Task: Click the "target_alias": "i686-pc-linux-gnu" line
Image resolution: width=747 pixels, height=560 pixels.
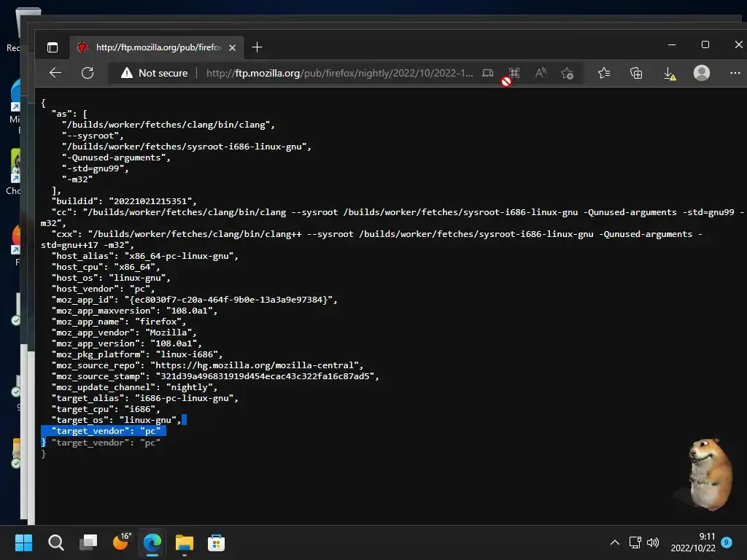Action: click(x=145, y=398)
